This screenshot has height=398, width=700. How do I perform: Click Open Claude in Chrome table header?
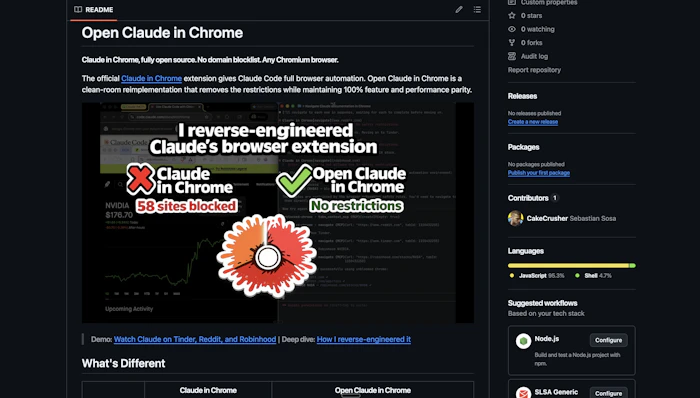click(x=373, y=390)
